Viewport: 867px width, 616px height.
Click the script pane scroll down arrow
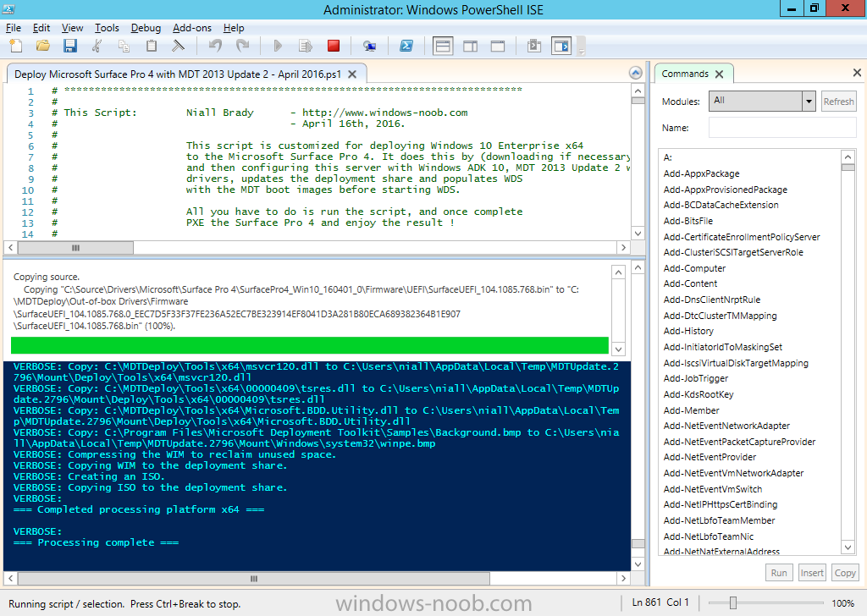pyautogui.click(x=638, y=234)
